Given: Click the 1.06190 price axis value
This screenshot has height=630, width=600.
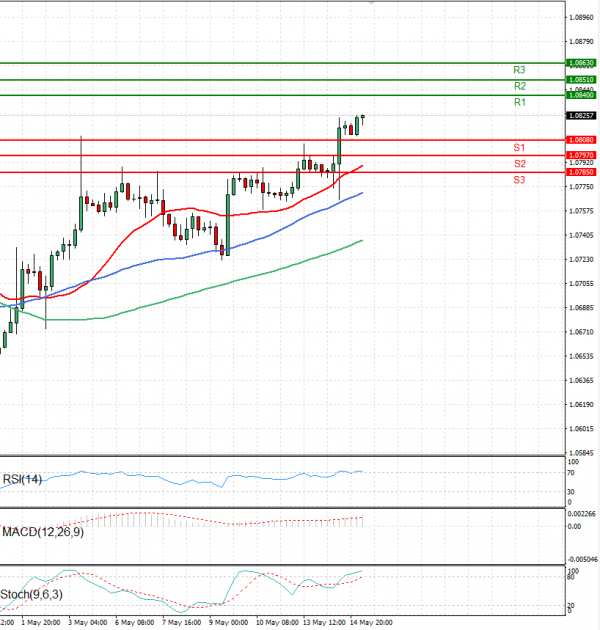Looking at the screenshot, I should tap(581, 405).
